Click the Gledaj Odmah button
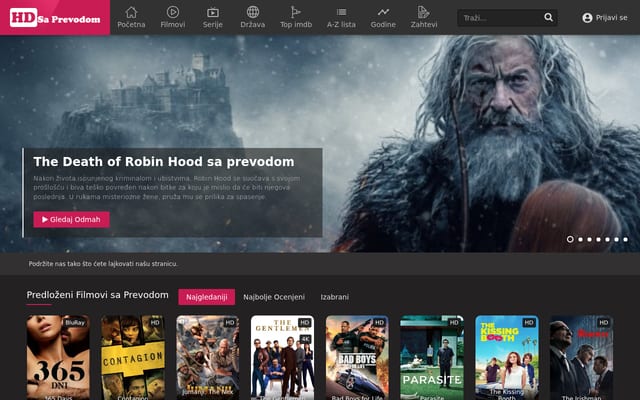This screenshot has width=640, height=400. [71, 220]
